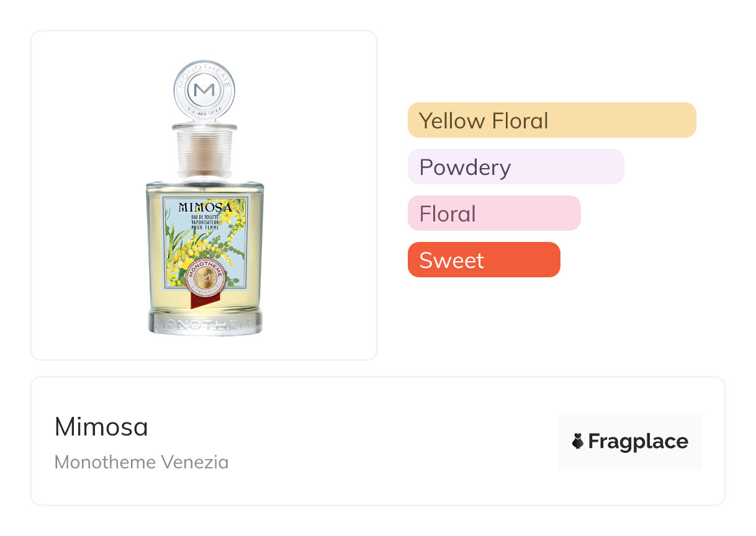Click empty space in the bottom info card

pos(372,442)
